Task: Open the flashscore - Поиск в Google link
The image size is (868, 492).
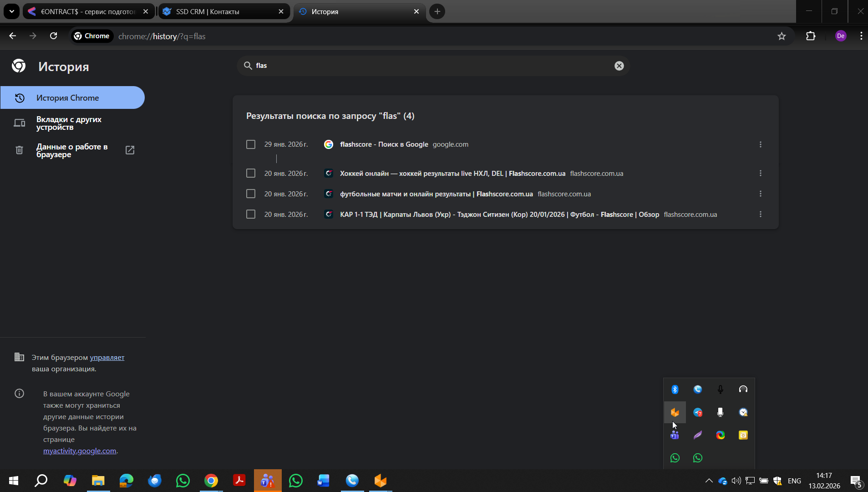Action: point(384,144)
